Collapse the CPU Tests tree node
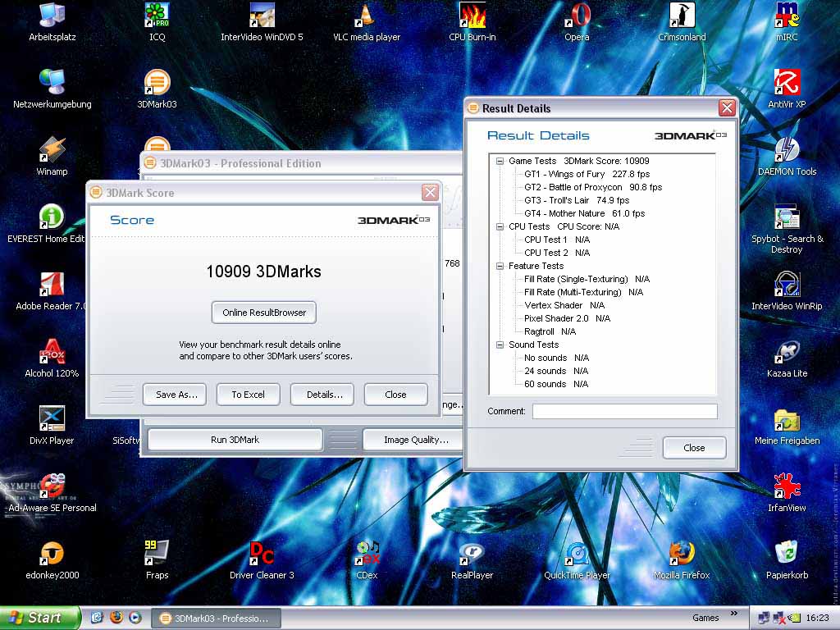The height and width of the screenshot is (630, 840). point(500,226)
